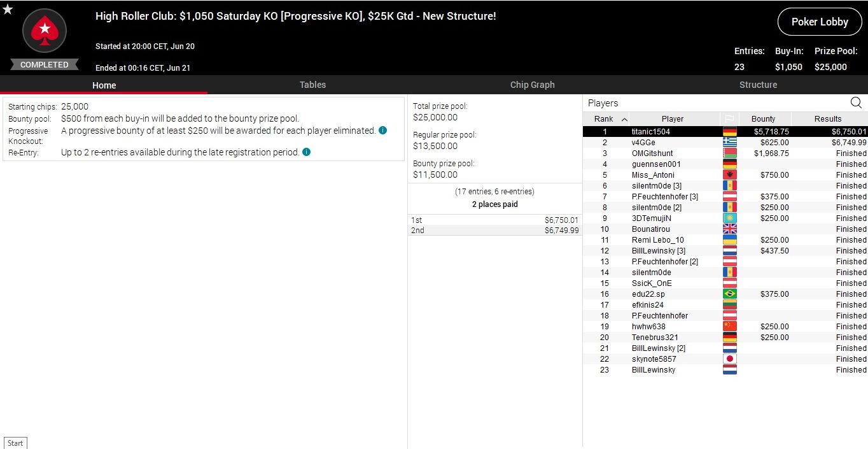
Task: Sort players by the flag column
Action: click(x=729, y=119)
